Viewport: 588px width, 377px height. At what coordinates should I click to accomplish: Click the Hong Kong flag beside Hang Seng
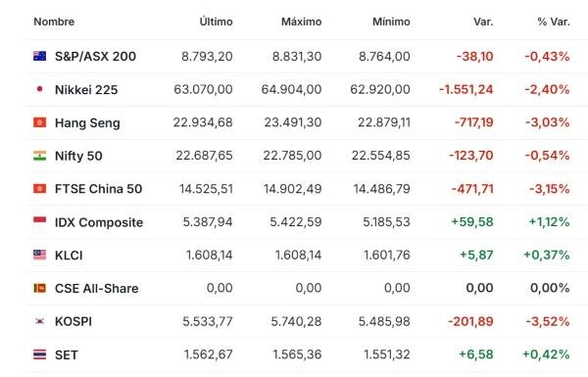(40, 122)
